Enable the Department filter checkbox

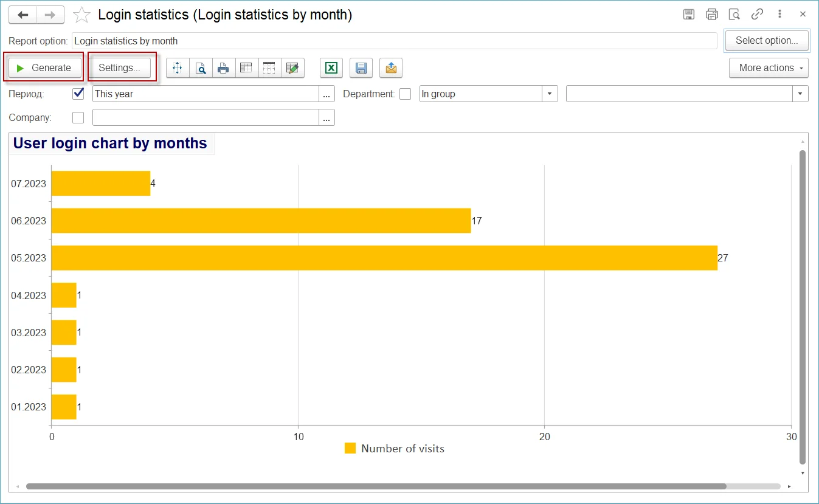[405, 94]
